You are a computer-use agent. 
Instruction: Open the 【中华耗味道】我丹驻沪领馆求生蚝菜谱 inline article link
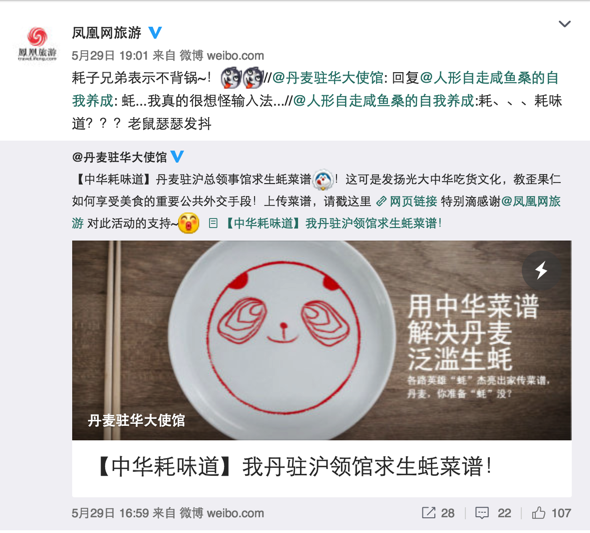[x=333, y=223]
